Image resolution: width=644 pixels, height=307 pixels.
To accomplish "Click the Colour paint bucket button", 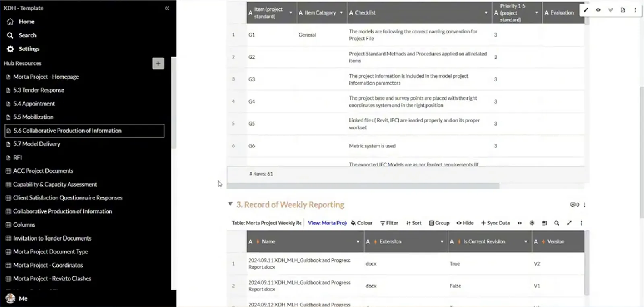I will (x=361, y=223).
